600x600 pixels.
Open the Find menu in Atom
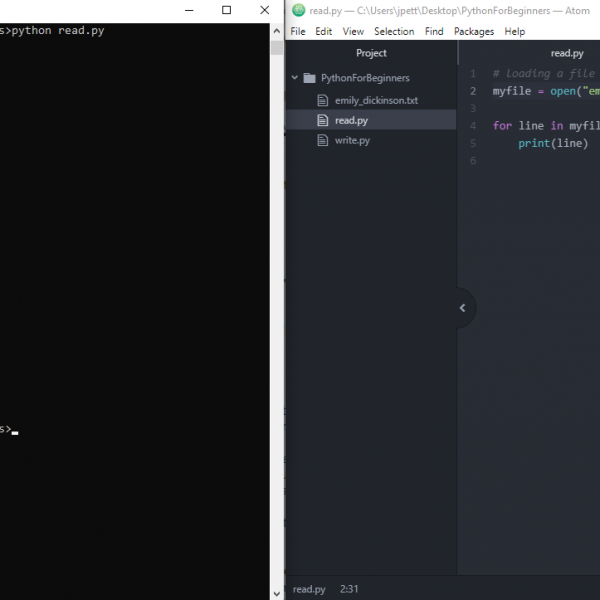coord(434,31)
